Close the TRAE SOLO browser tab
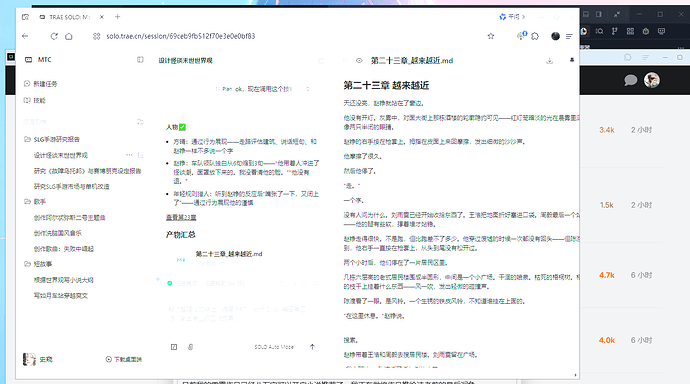This screenshot has height=384, width=690. click(102, 17)
